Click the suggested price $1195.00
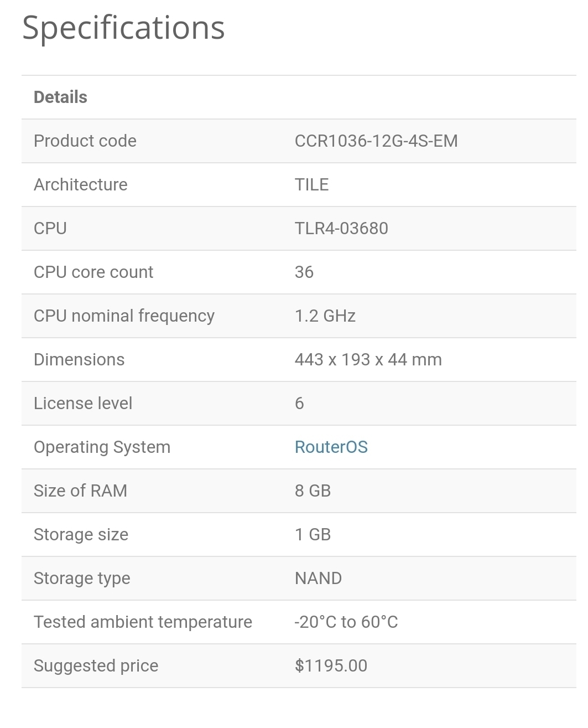This screenshot has width=588, height=728. (x=331, y=665)
